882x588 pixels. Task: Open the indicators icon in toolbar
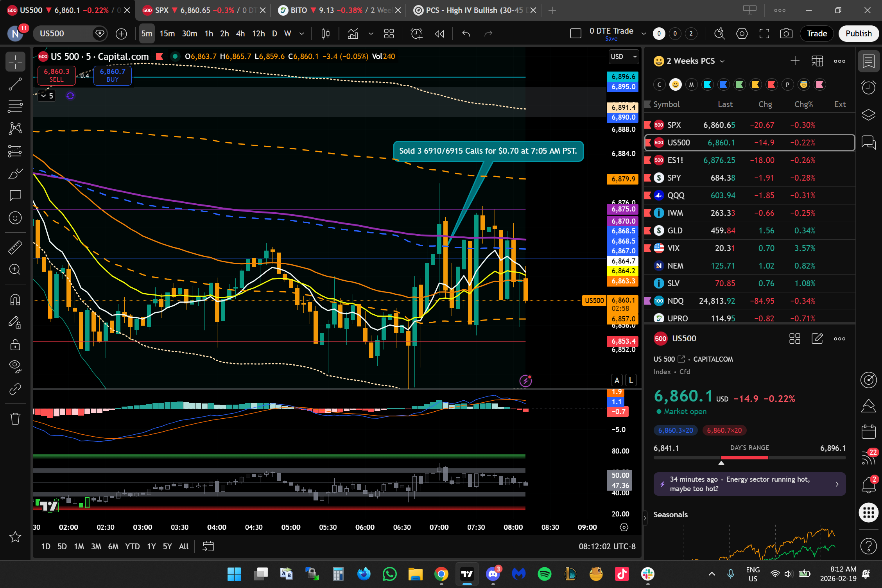click(x=353, y=34)
